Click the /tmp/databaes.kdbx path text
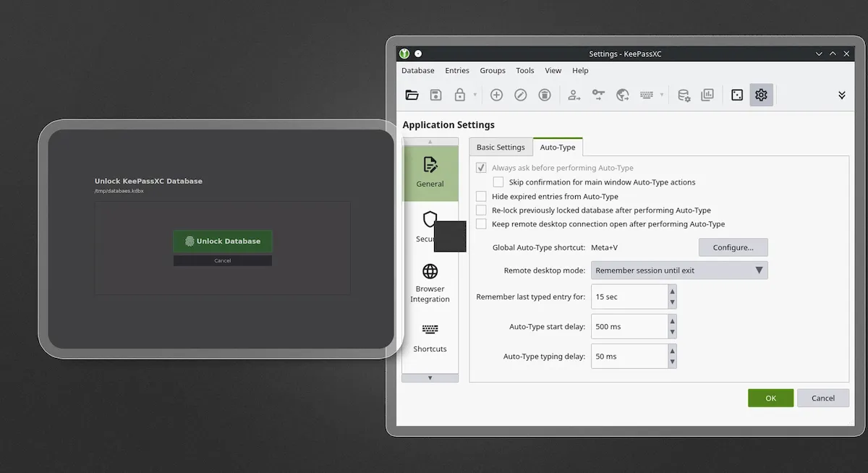Viewport: 868px width, 473px height. click(119, 191)
